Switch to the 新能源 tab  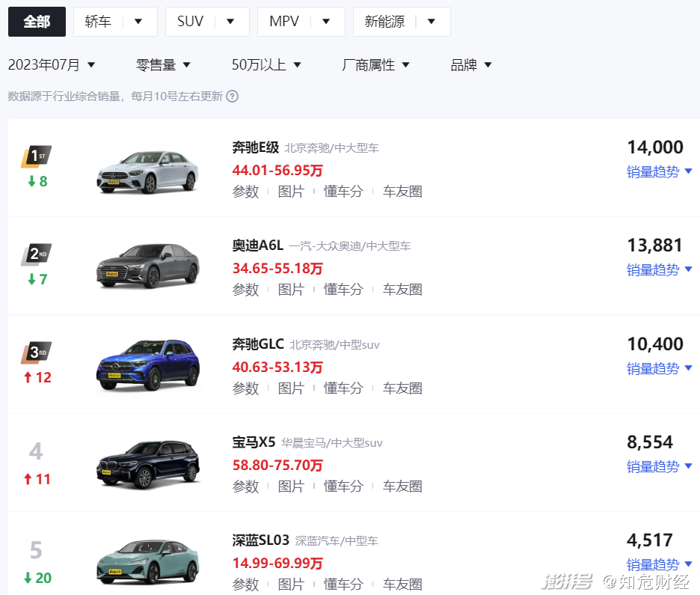384,22
